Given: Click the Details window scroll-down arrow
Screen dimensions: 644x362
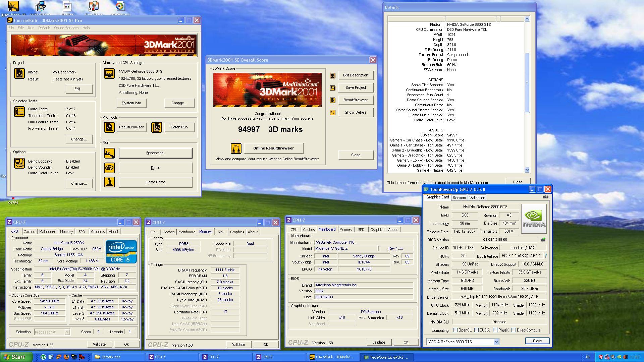Looking at the screenshot, I should (x=527, y=170).
